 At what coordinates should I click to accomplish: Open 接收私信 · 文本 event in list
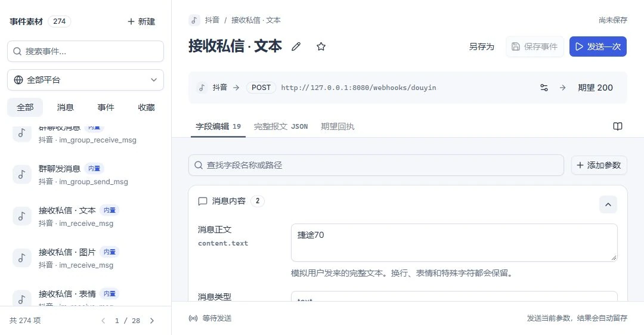[x=85, y=216]
